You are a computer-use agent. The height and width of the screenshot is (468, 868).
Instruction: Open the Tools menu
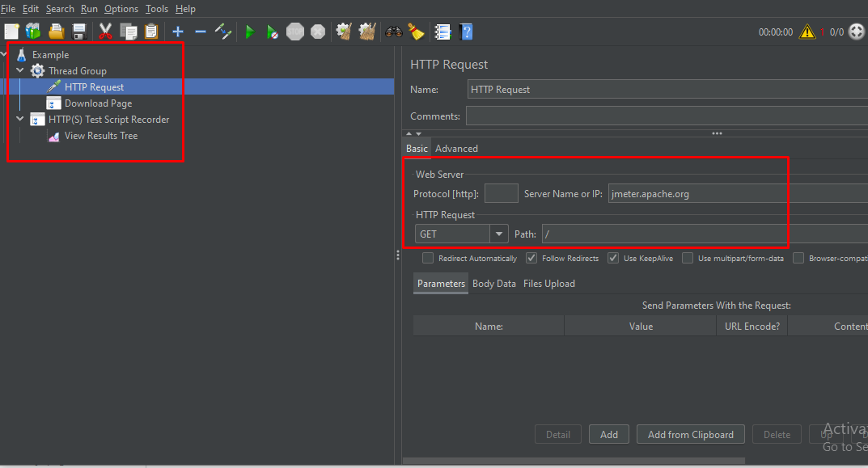[x=157, y=9]
